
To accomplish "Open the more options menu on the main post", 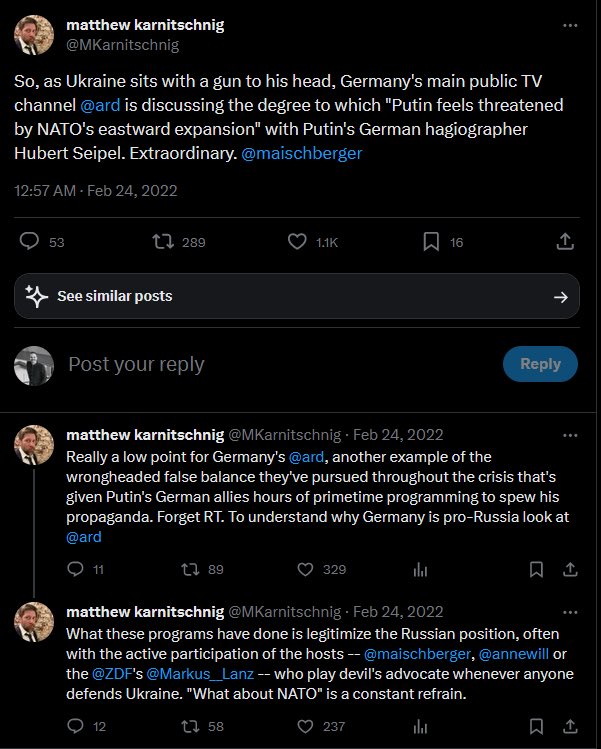I will point(570,25).
